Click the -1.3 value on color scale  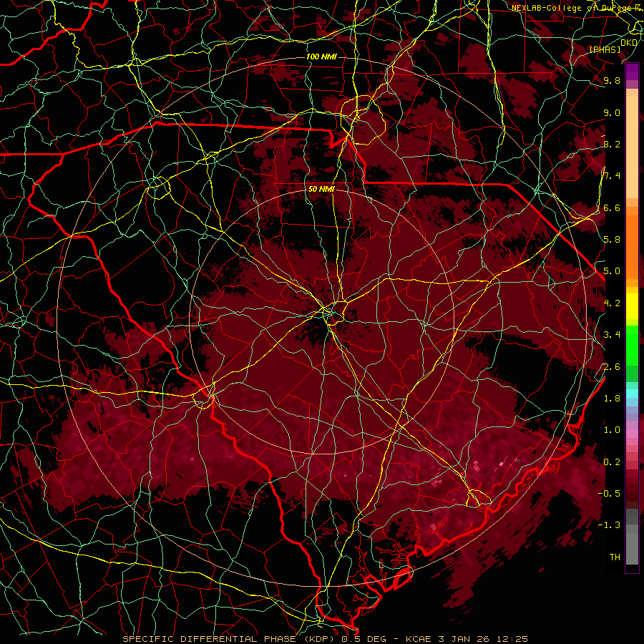610,525
